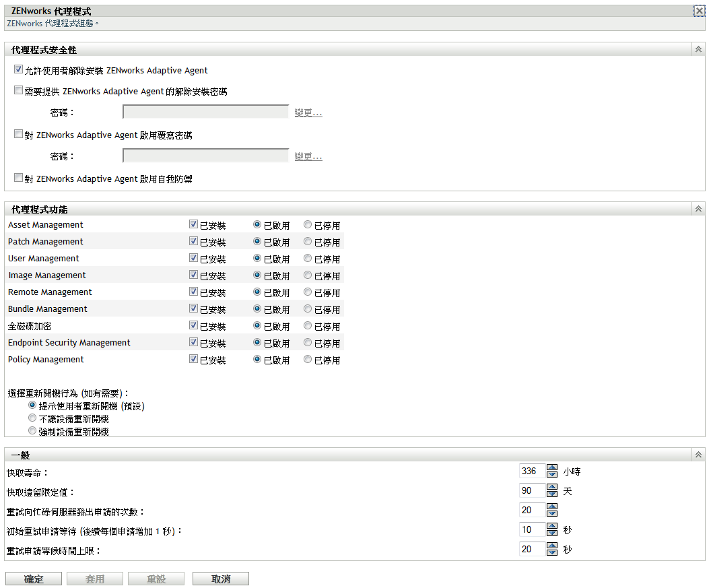Collapse the 代理程式功能 section
Screen dimensions: 711x588
[698, 209]
